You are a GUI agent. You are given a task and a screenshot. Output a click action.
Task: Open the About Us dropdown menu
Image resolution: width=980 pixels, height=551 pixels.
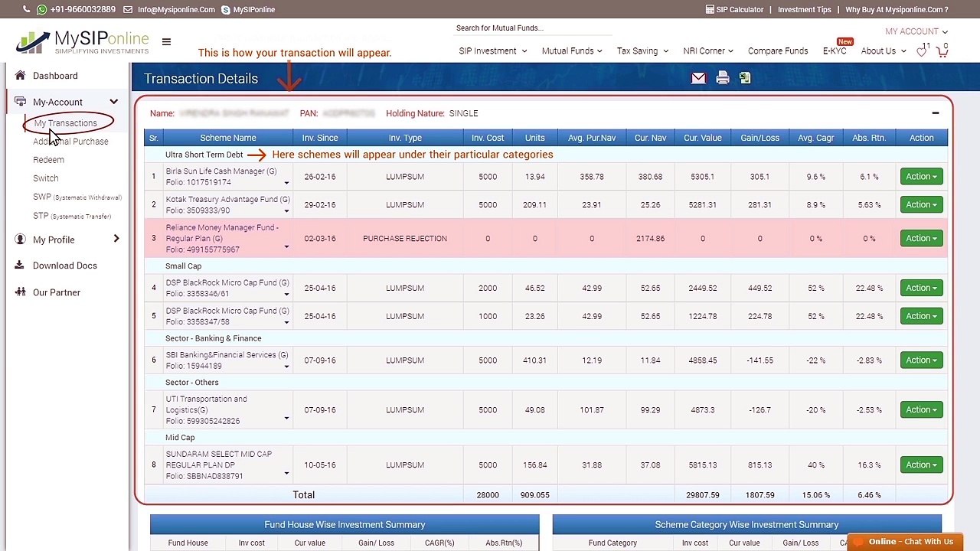click(884, 51)
